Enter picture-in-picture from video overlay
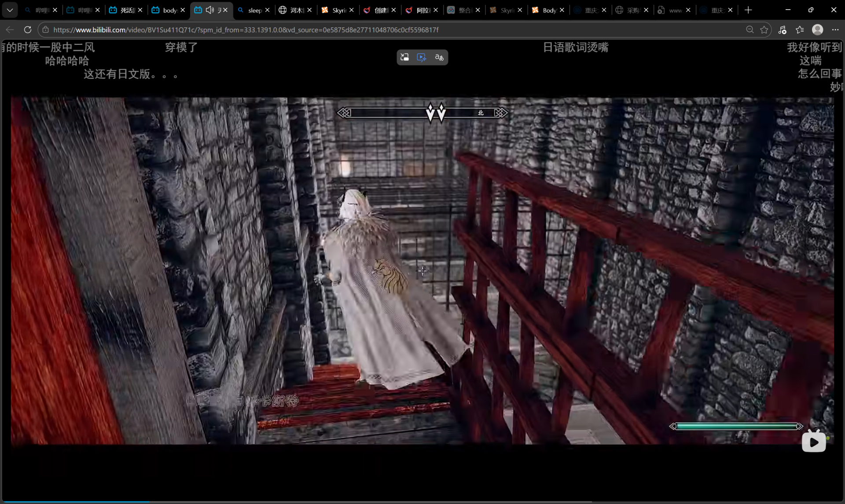 (404, 57)
